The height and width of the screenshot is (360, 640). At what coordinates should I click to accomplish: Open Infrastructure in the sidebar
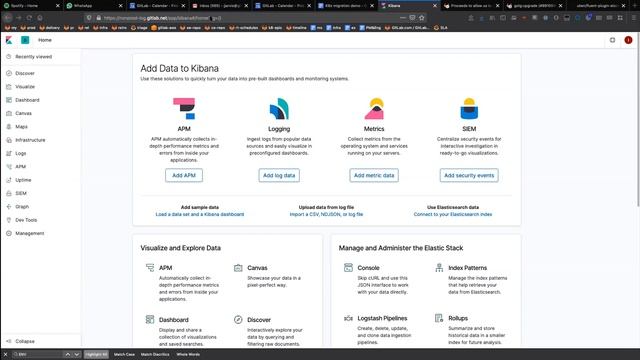30,140
